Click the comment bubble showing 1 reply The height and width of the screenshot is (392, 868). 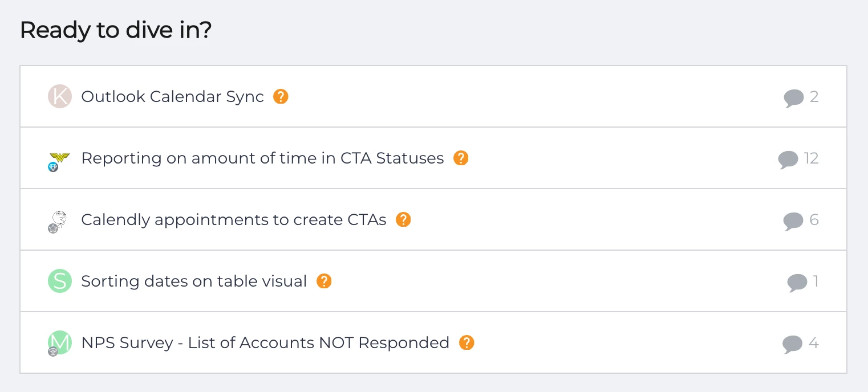click(797, 283)
